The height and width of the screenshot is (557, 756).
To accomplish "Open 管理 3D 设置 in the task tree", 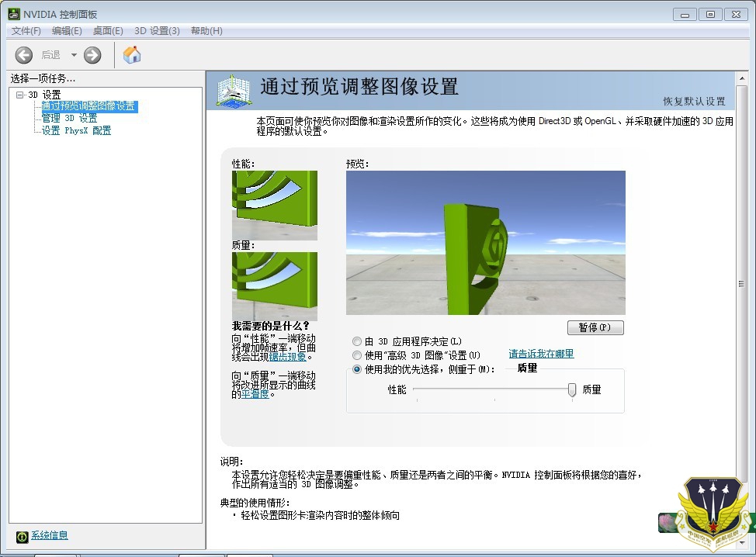I will click(69, 119).
